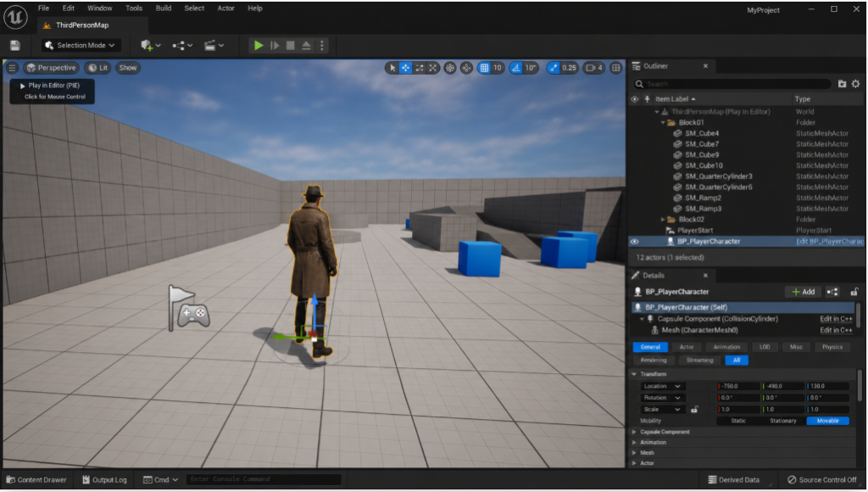Select the translate gizmo tool
868x492 pixels.
tap(406, 68)
